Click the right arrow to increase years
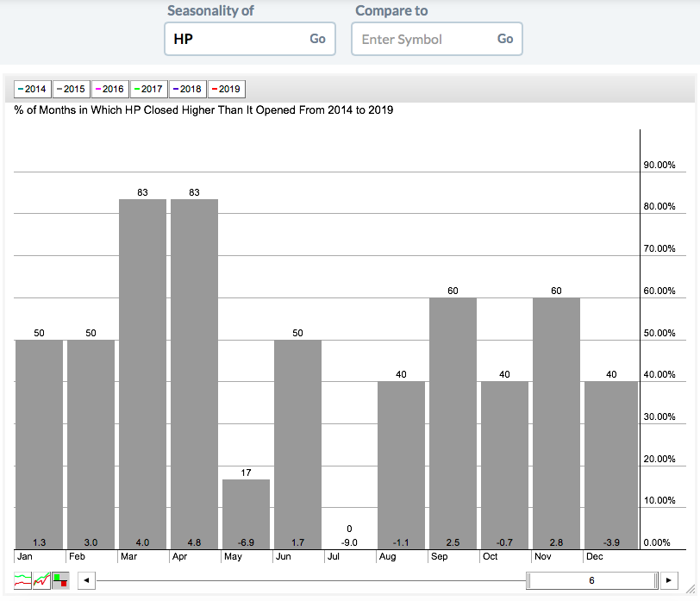Image resolution: width=700 pixels, height=601 pixels. (x=669, y=580)
